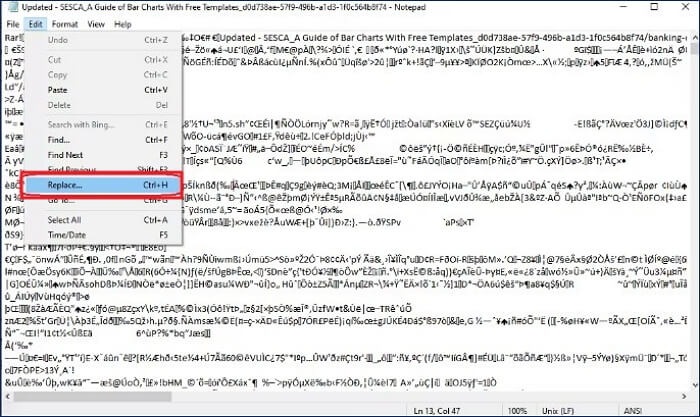
Task: Click the vertical scrollbar down arrow
Action: click(694, 385)
